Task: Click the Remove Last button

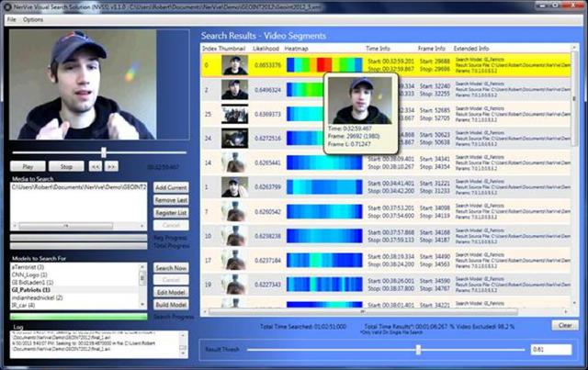Action: click(171, 200)
